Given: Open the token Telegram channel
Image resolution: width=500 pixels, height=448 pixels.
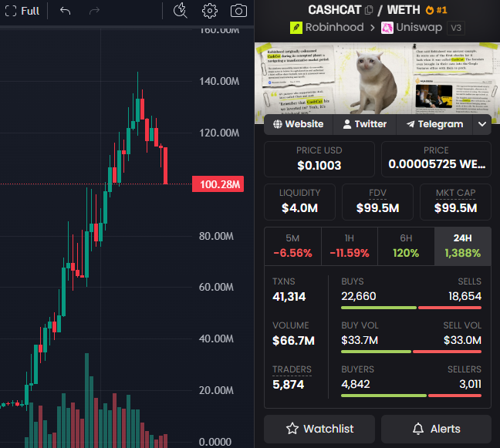Looking at the screenshot, I should point(434,124).
